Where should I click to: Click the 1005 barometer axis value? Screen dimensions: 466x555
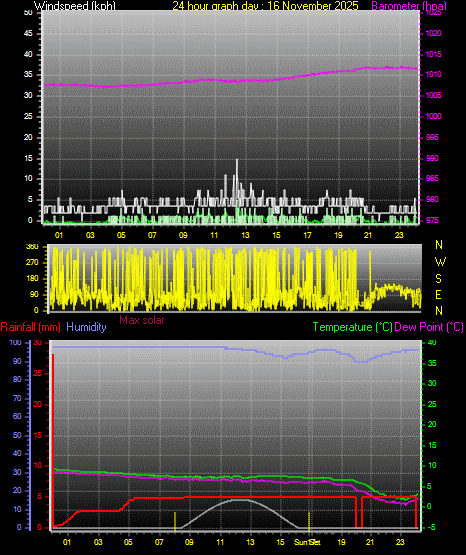point(433,95)
